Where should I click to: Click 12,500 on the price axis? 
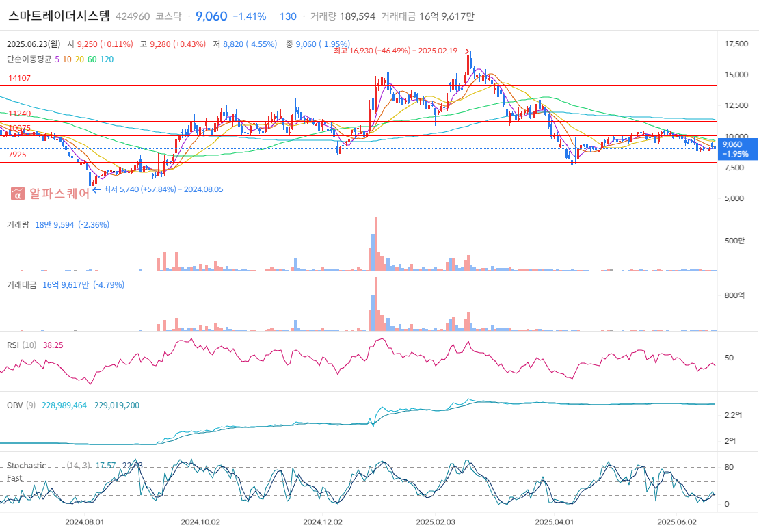coord(736,105)
